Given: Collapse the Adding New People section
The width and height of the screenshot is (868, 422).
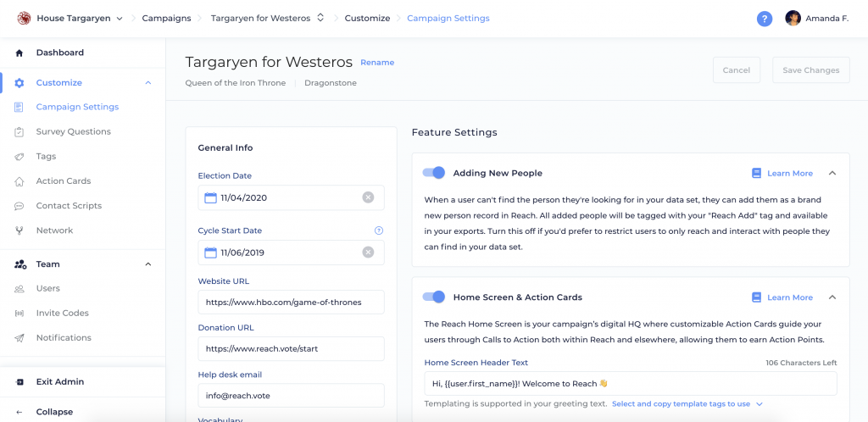Looking at the screenshot, I should tap(832, 173).
